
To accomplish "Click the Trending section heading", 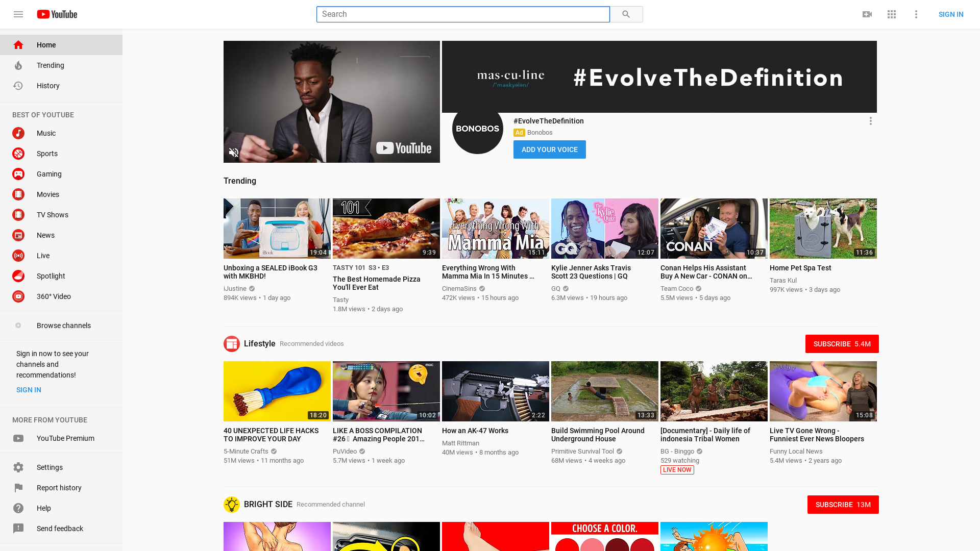I will click(x=240, y=181).
